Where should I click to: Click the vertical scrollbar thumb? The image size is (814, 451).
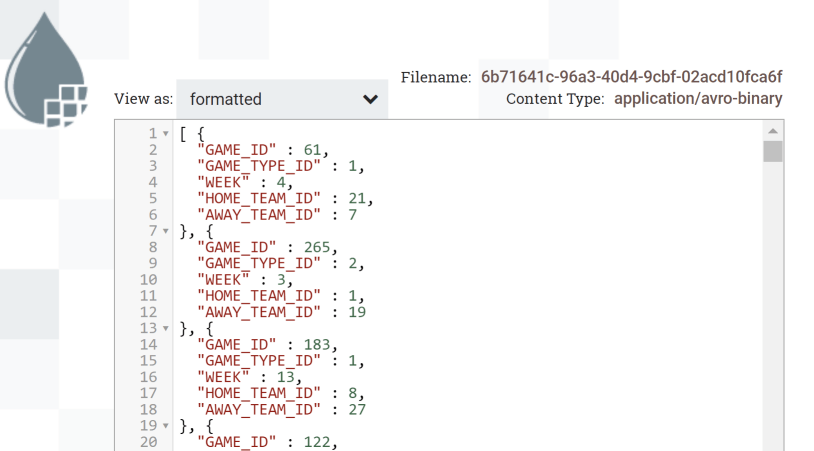(773, 152)
